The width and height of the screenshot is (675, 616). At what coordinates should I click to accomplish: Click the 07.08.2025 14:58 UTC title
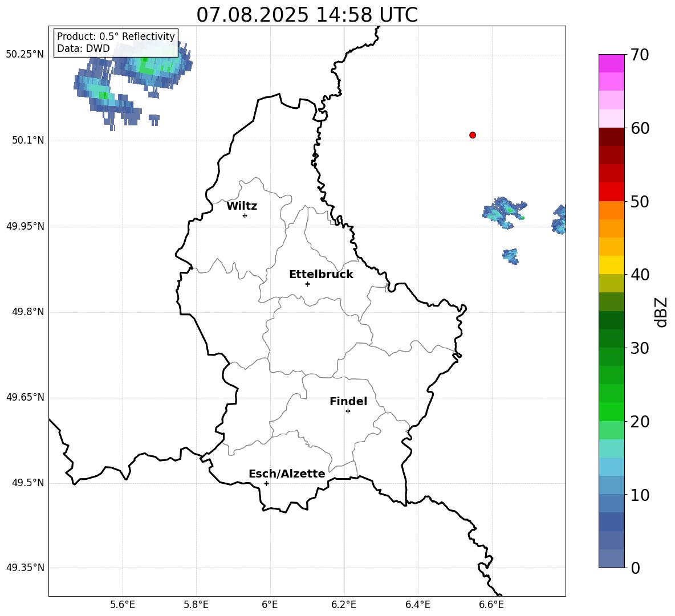coord(307,15)
